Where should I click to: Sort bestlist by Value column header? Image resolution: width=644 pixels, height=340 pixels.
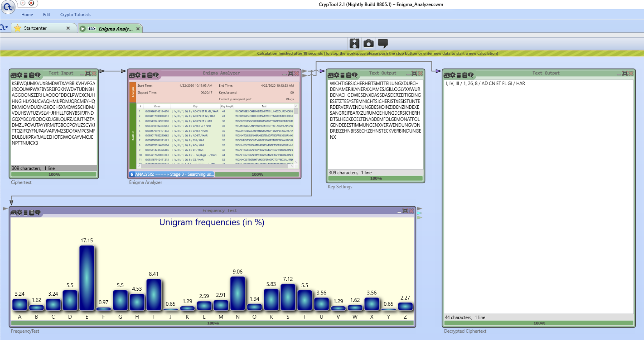157,106
